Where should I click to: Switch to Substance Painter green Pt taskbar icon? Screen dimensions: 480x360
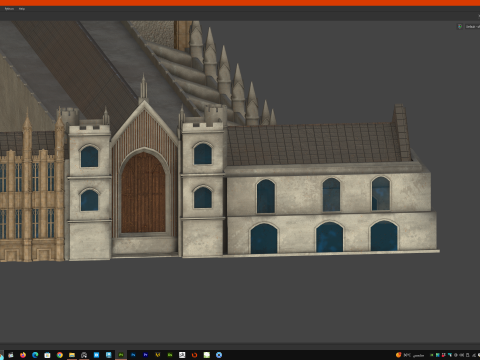coord(121,355)
